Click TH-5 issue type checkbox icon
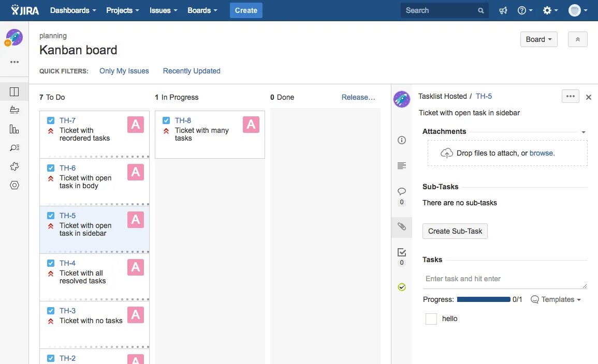 51,216
